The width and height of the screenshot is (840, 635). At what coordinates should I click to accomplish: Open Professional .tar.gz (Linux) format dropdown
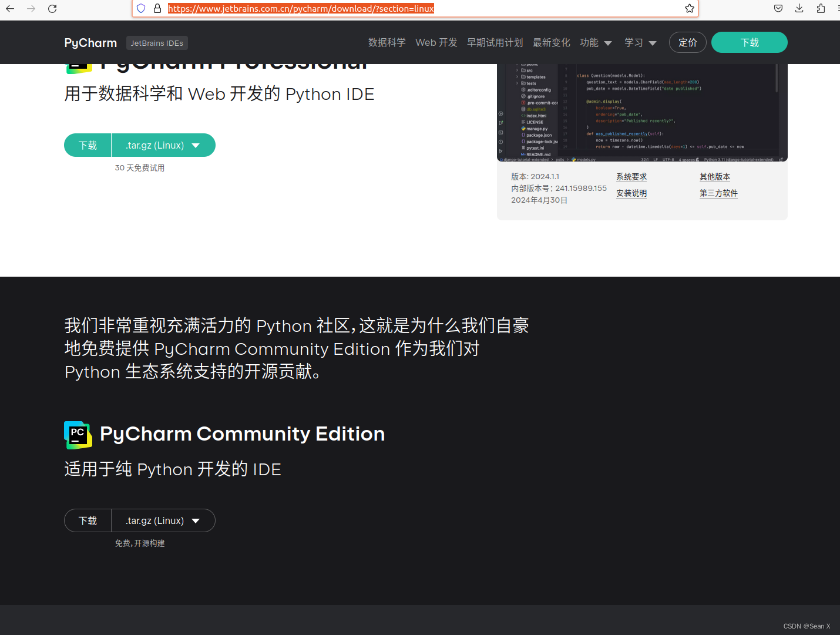pyautogui.click(x=163, y=145)
